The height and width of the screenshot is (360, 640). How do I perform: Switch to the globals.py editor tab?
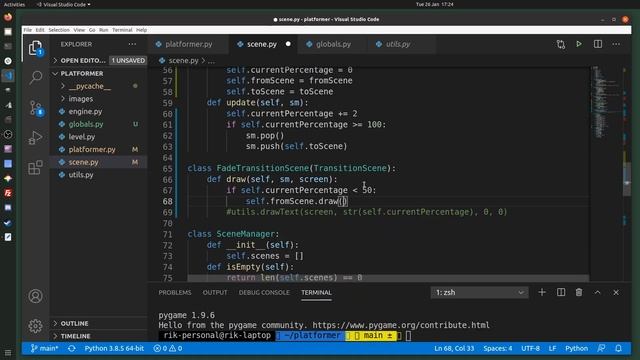(333, 44)
